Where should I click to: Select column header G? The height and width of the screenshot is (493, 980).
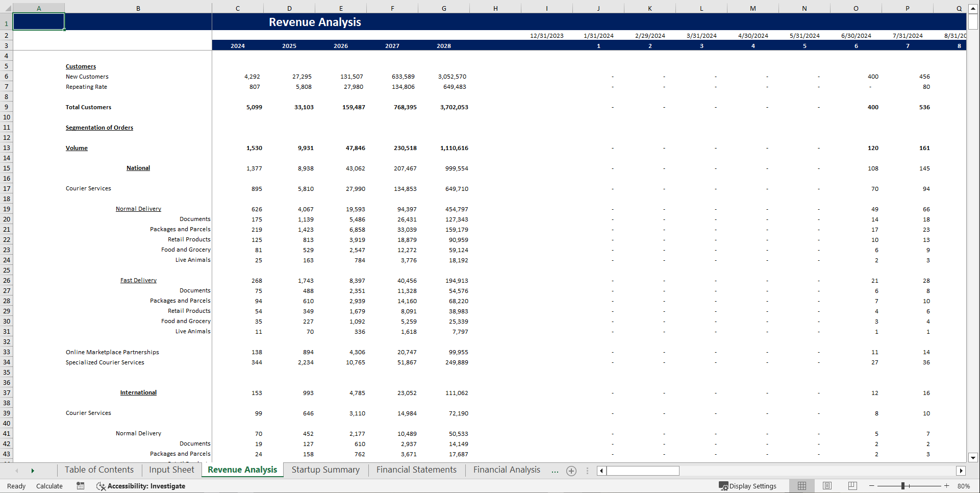[x=444, y=8]
